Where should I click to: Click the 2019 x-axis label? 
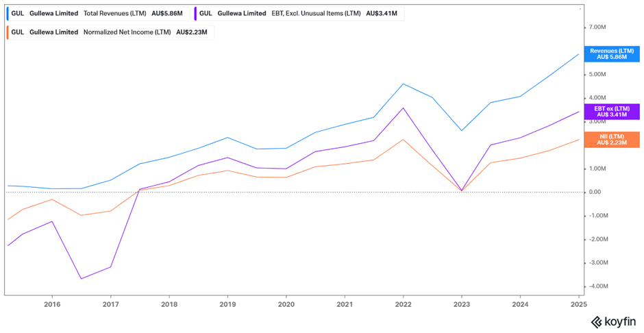click(227, 305)
